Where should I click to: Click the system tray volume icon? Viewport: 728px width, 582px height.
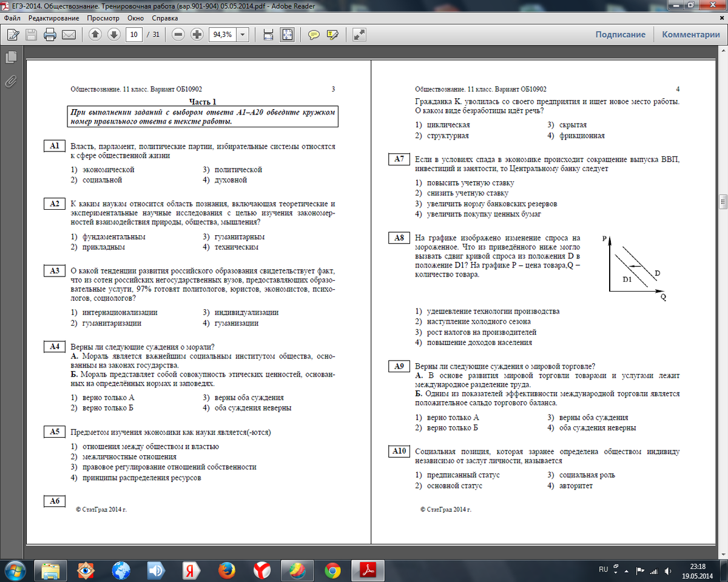click(x=668, y=570)
